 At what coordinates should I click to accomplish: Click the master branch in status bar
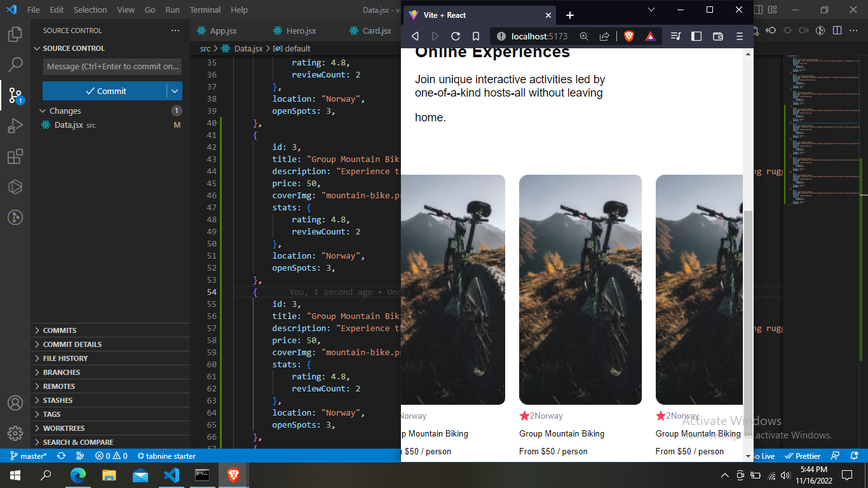coord(29,456)
